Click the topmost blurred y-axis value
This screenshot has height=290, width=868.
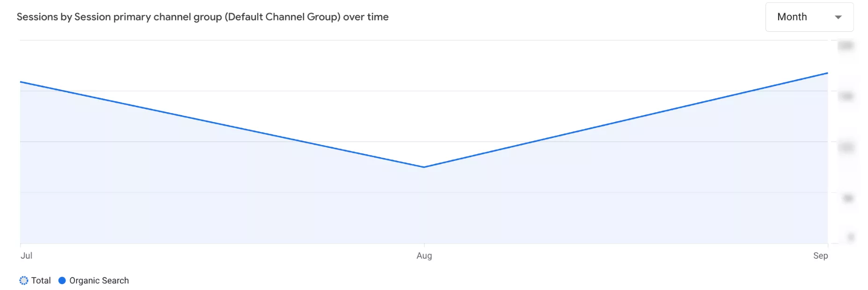(846, 46)
